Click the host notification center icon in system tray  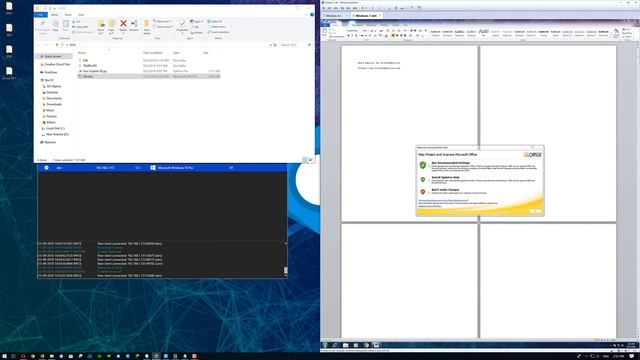(632, 356)
